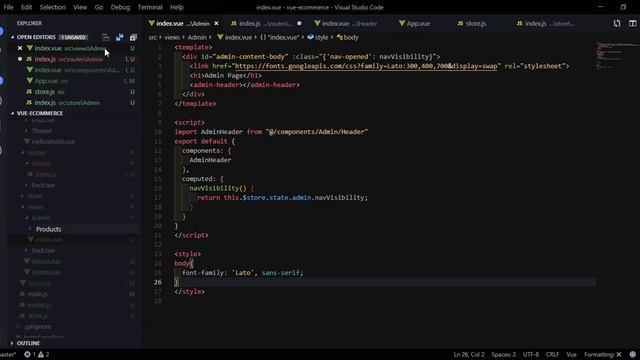The height and width of the screenshot is (360, 640).
Task: Click the Split Editor icon
Action: point(633,23)
